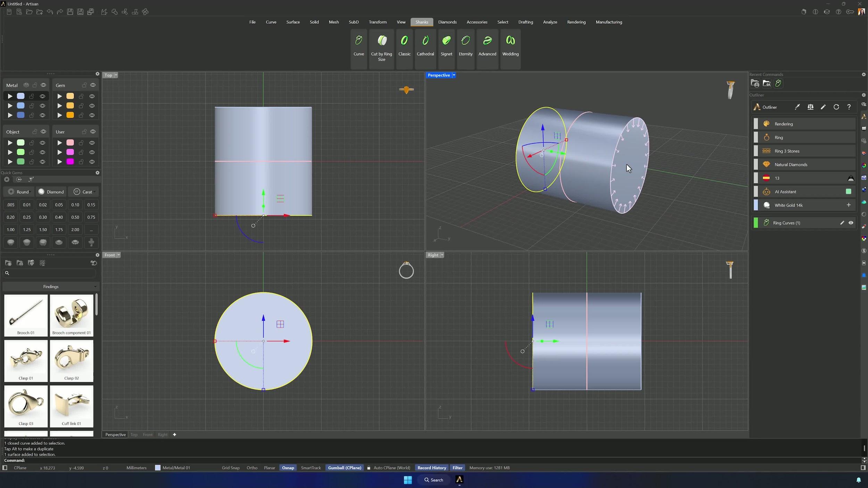Open the Quick Gems panel settings gear
This screenshot has width=868, height=488.
click(x=98, y=173)
